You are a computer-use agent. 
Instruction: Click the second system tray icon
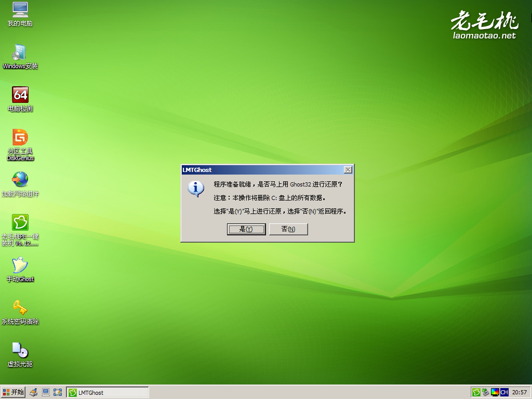(486, 393)
